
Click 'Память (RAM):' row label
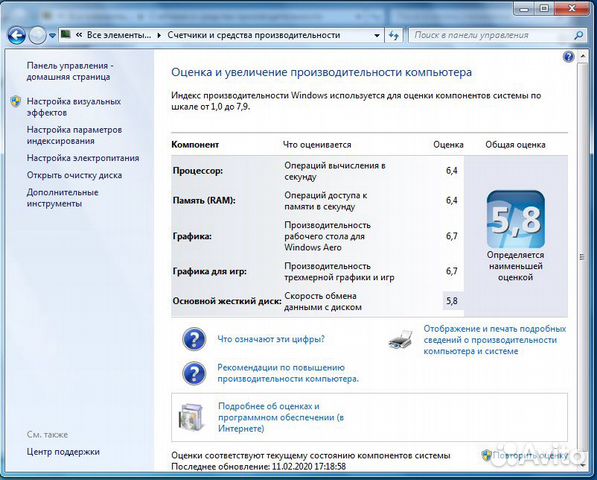point(204,201)
